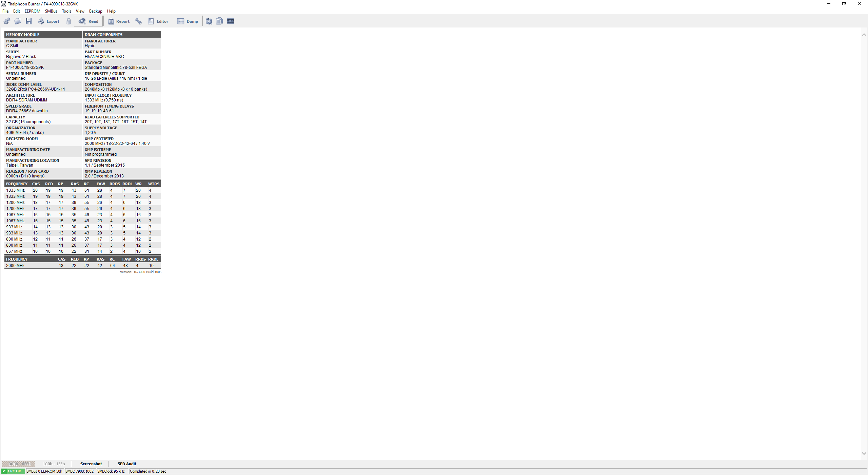Click the Read SPD button
The image size is (868, 475).
88,21
